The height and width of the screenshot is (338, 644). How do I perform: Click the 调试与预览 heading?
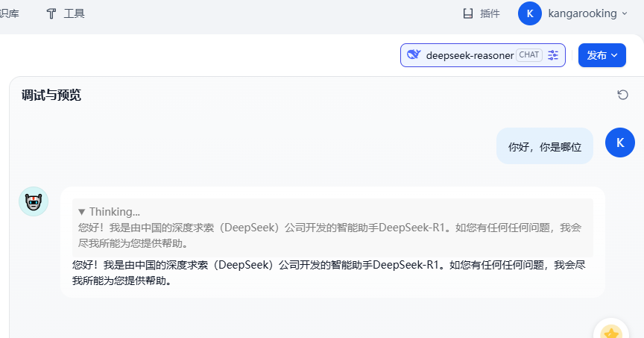coord(51,95)
